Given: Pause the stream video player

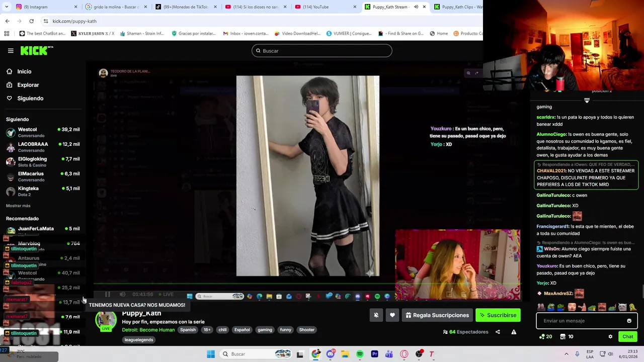Looking at the screenshot, I should click(107, 295).
